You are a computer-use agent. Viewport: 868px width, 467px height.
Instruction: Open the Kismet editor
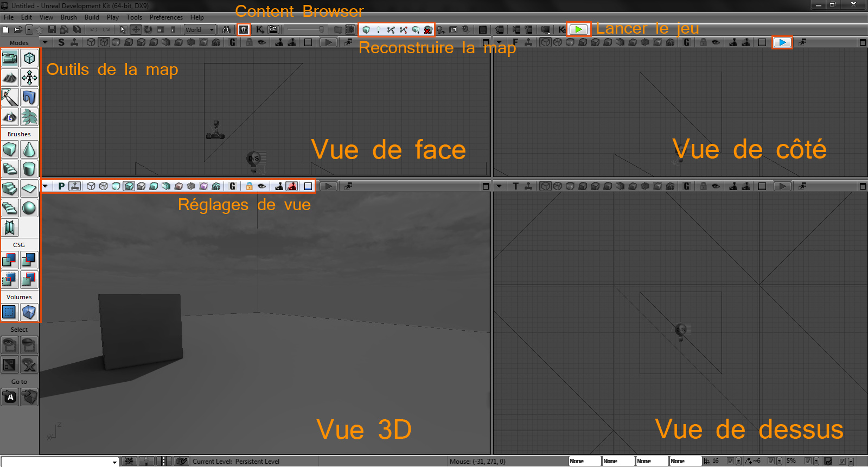click(x=260, y=29)
